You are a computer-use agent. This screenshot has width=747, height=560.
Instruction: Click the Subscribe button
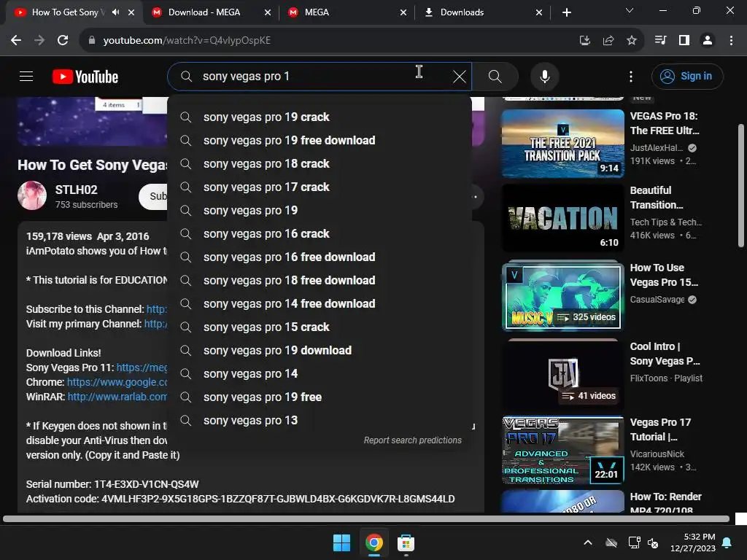[x=153, y=196]
